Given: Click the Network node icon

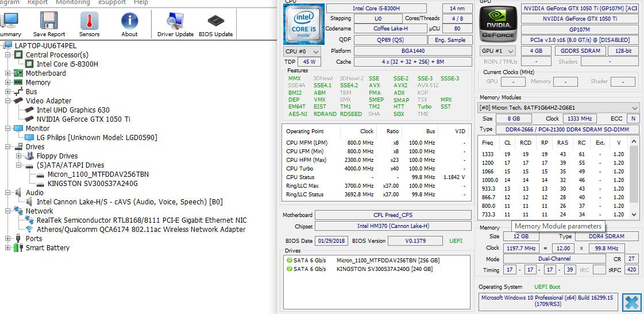Looking at the screenshot, I should click(x=18, y=211).
